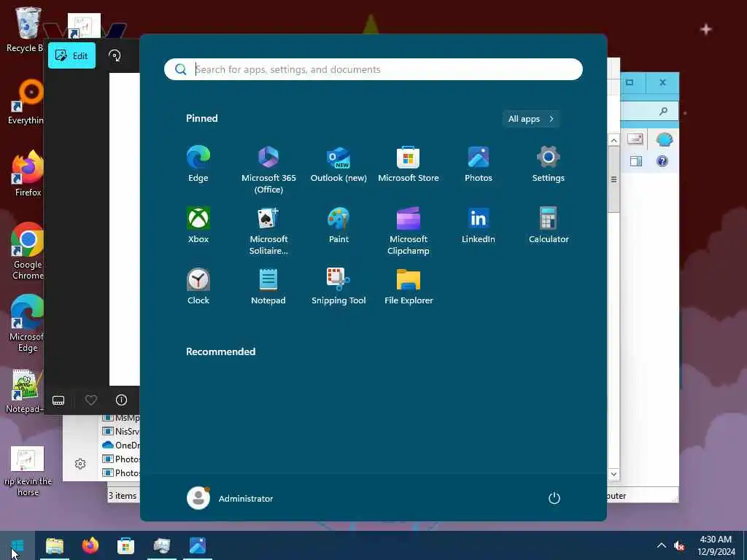Launch Calculator app
The height and width of the screenshot is (560, 747).
[549, 225]
